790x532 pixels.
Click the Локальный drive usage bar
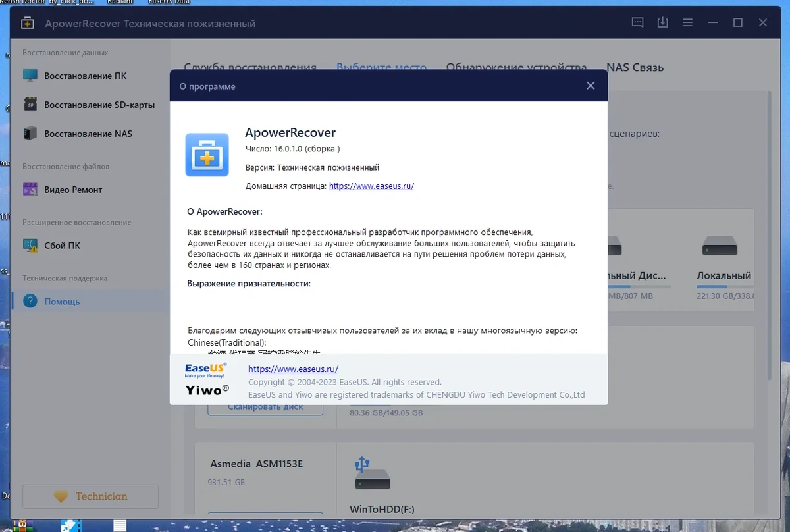click(x=724, y=287)
